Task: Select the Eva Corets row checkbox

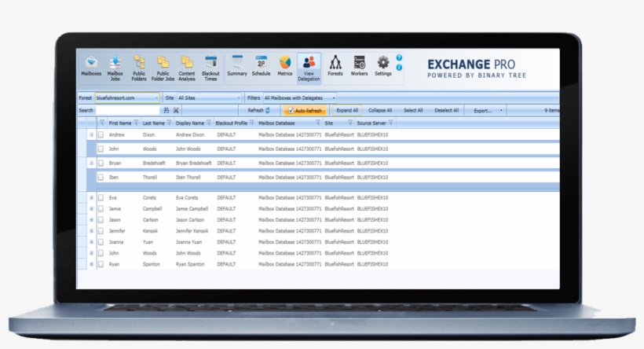Action: [x=101, y=198]
